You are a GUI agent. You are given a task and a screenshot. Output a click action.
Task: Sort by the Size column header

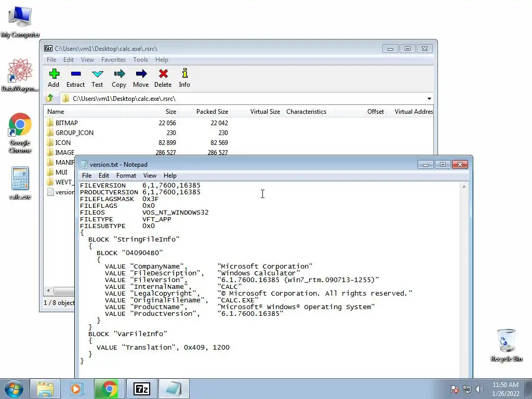(x=153, y=112)
